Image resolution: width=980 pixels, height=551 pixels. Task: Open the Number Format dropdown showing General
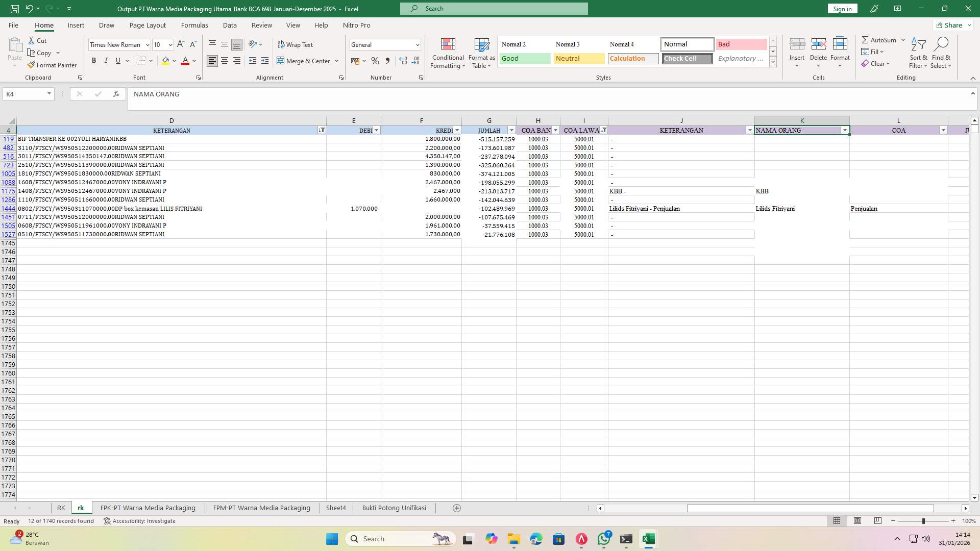click(x=418, y=44)
